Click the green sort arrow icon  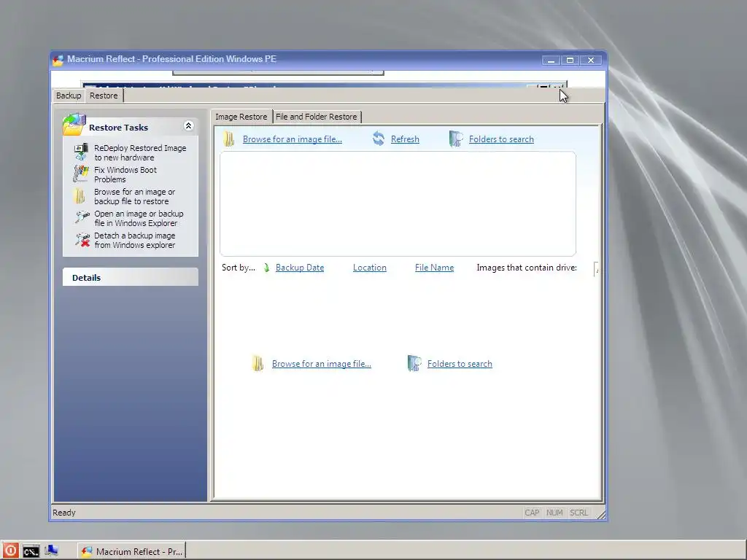point(266,268)
